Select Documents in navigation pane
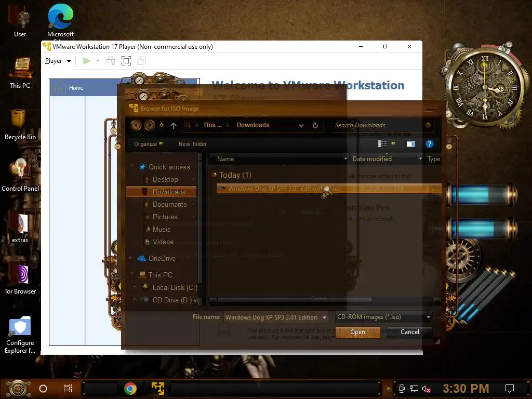The width and height of the screenshot is (532, 399). pyautogui.click(x=169, y=204)
